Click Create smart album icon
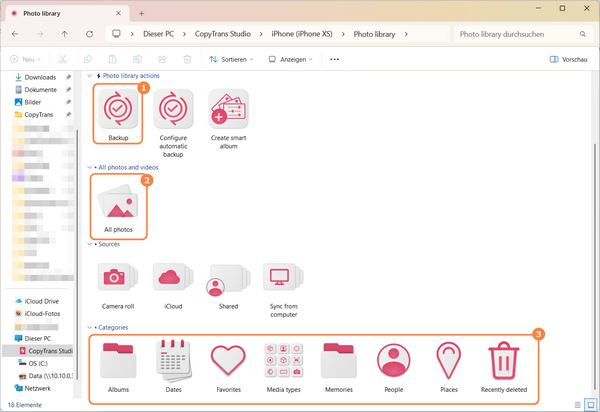The height and width of the screenshot is (412, 600). click(229, 112)
